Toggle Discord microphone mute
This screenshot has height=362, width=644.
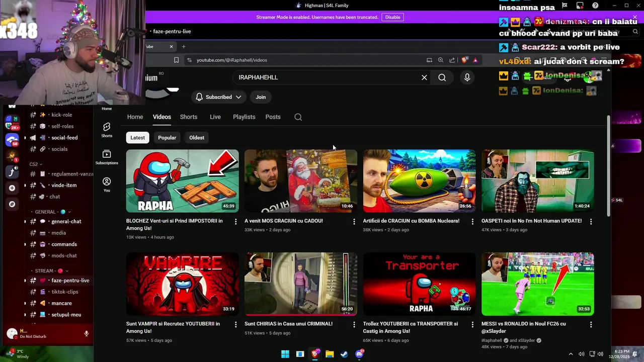(x=86, y=333)
